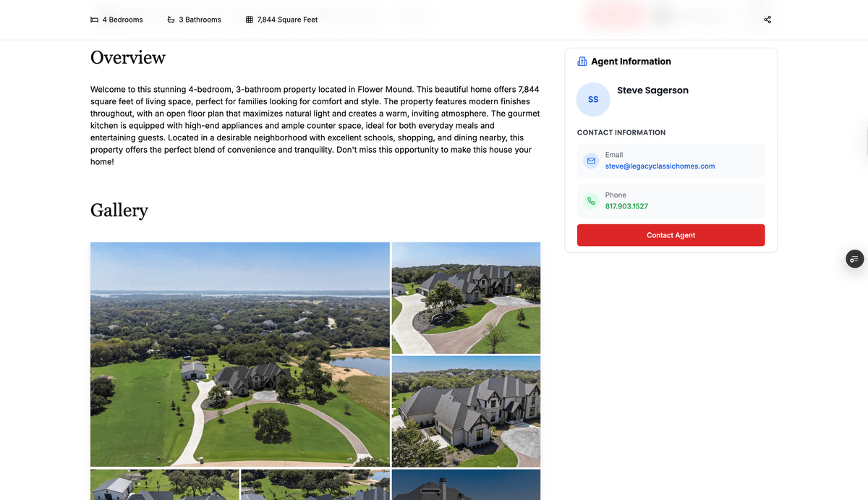The height and width of the screenshot is (500, 868).
Task: Open the gallery photo showing curved driveway
Action: [x=466, y=298]
